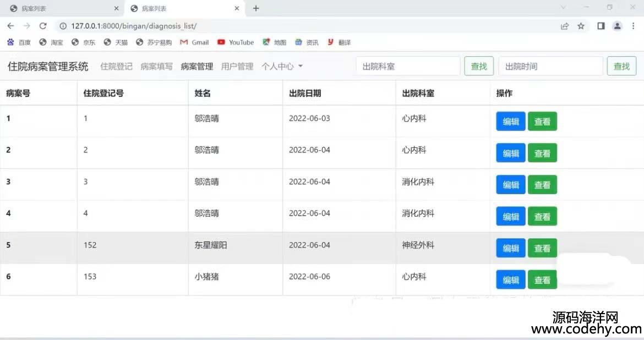Screen dimensions: 644x340
Task: Click 住院病案管理系统 brand title link
Action: 48,67
